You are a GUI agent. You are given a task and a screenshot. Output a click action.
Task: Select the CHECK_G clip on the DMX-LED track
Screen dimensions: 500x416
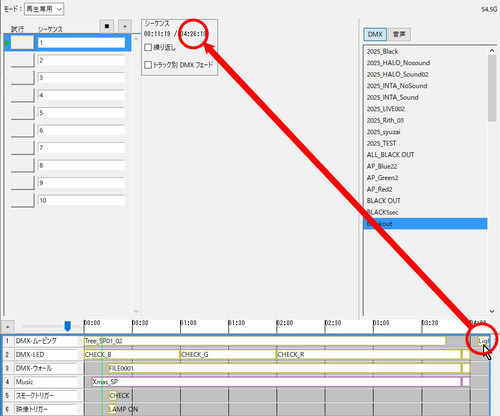(x=228, y=355)
